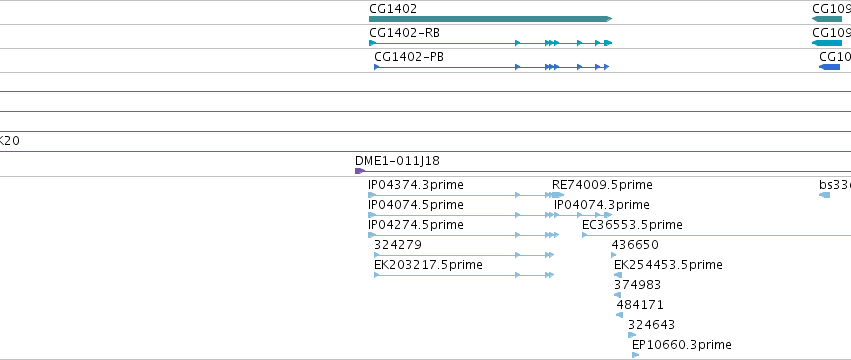
Task: Select the 436650 arrow glyph
Action: point(614,255)
